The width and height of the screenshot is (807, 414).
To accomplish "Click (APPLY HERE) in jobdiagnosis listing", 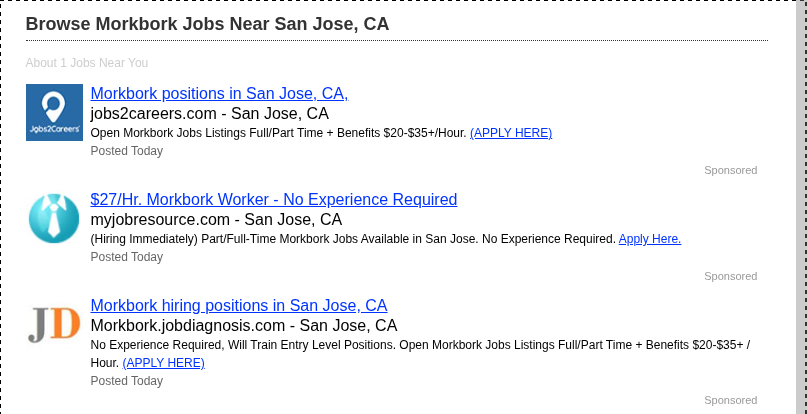I will [163, 363].
